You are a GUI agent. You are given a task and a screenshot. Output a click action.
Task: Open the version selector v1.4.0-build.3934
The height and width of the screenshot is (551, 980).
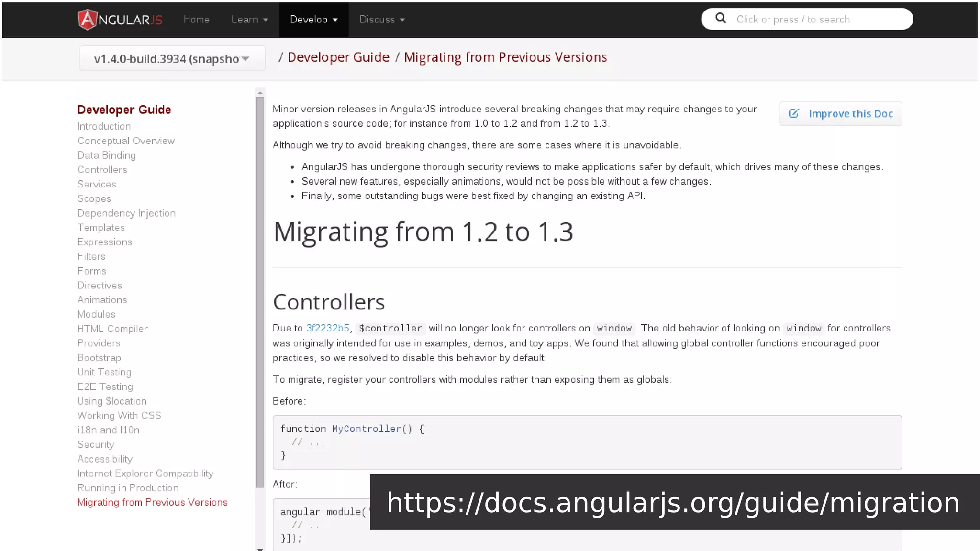[x=172, y=59]
